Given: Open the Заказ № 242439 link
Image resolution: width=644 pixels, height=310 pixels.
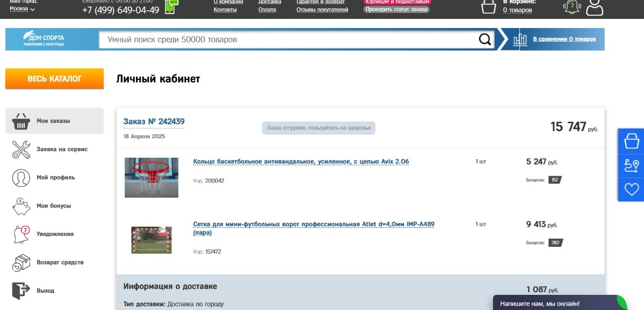Looking at the screenshot, I should pos(154,122).
